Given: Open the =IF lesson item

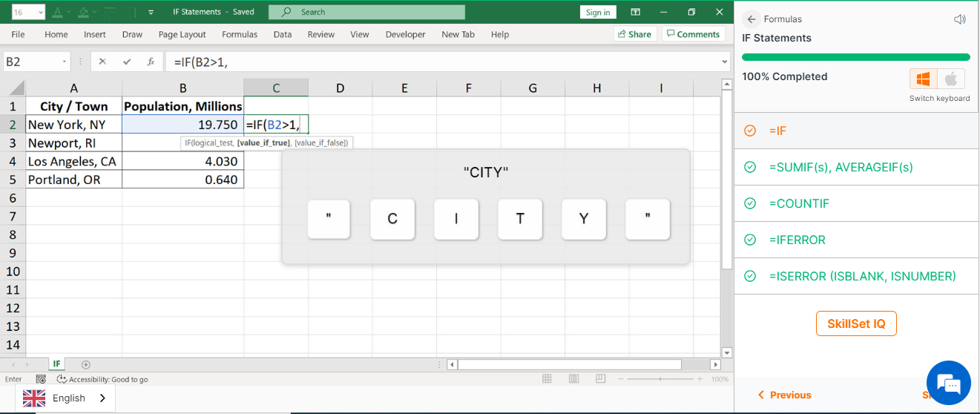Looking at the screenshot, I should point(857,131).
